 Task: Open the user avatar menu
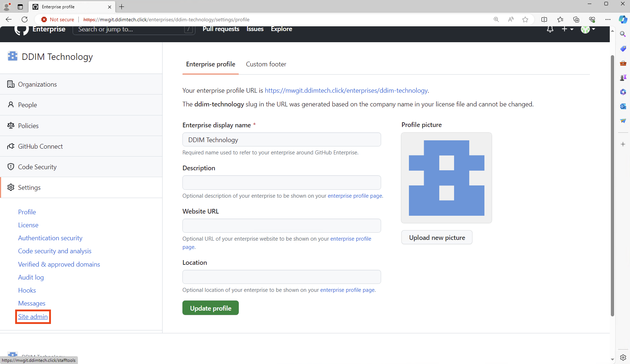coord(588,29)
